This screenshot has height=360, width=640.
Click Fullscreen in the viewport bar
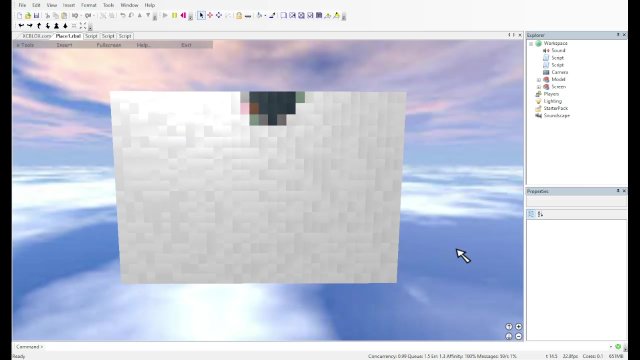(109, 45)
